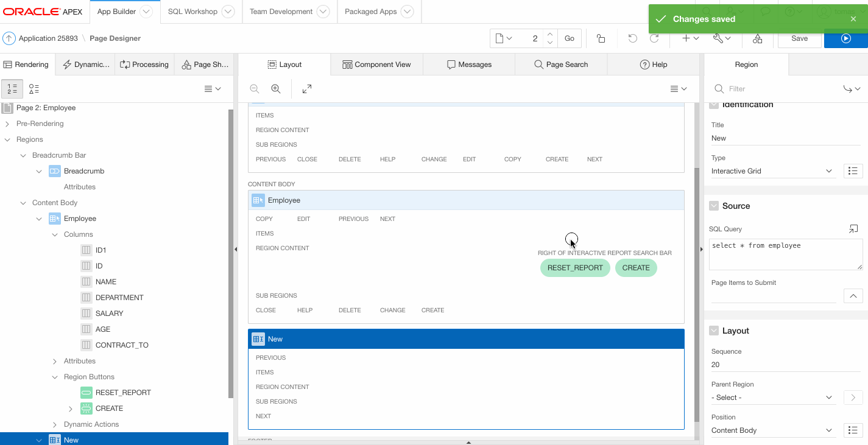Image resolution: width=868 pixels, height=445 pixels.
Task: Open the Parent Region select list
Action: coord(772,398)
